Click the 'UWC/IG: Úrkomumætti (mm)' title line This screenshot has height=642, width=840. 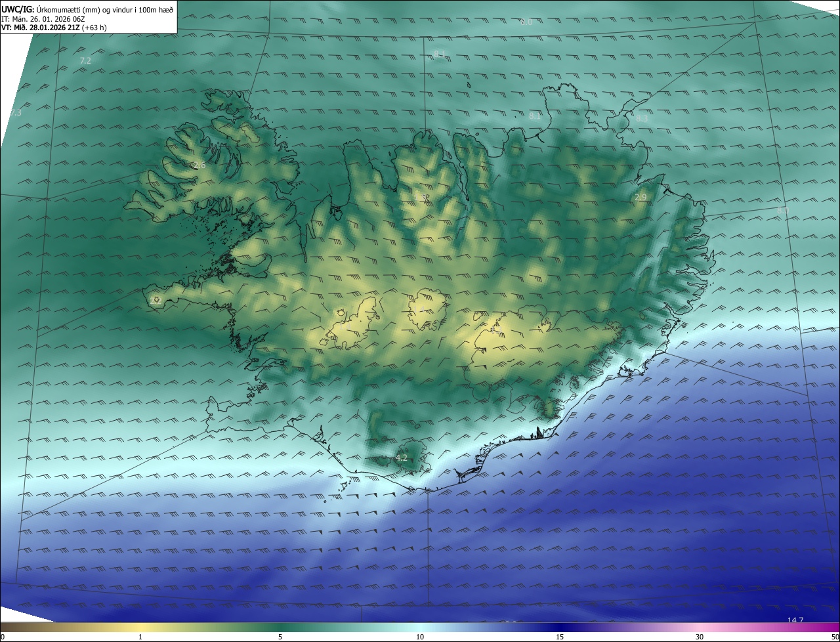pyautogui.click(x=87, y=9)
